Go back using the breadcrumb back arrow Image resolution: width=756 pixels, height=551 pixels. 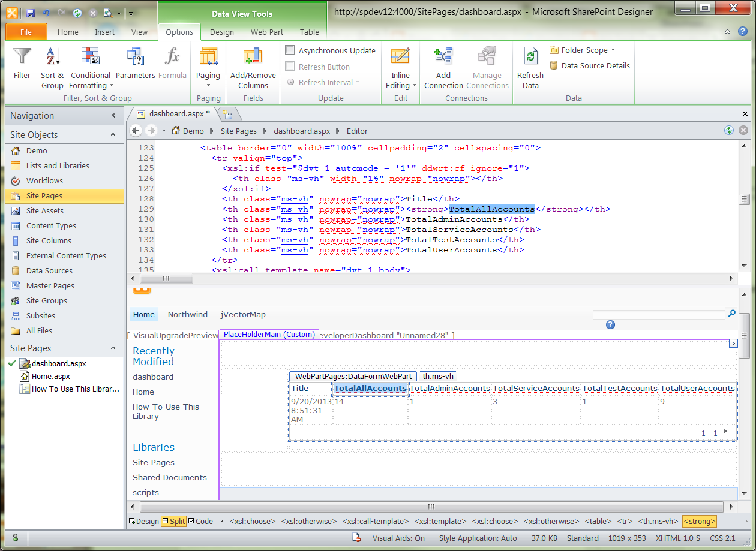click(x=136, y=131)
